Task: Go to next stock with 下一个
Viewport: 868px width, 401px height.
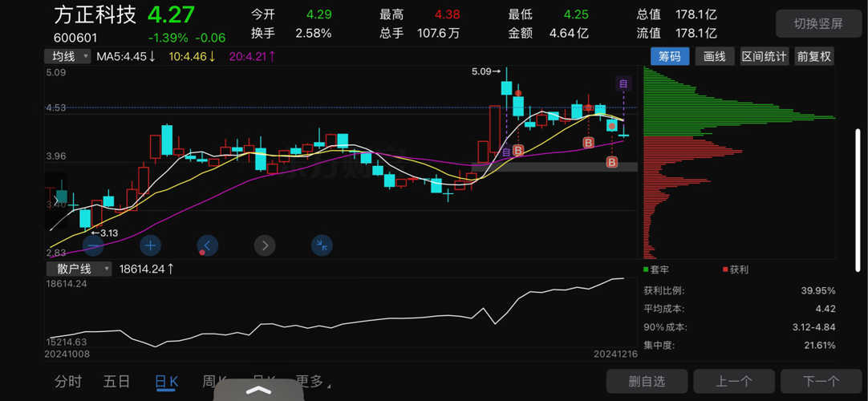Action: [821, 381]
